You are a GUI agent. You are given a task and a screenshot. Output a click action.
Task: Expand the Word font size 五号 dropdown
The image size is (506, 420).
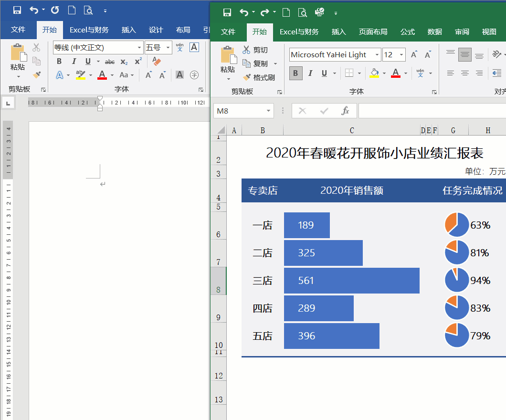168,48
